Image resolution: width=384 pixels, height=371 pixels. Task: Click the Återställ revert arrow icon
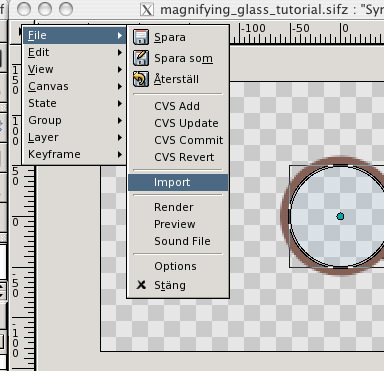141,79
